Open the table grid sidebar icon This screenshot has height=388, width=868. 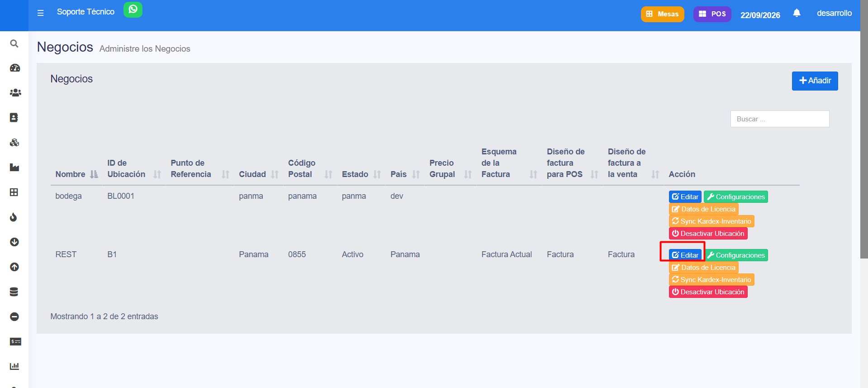pyautogui.click(x=14, y=192)
